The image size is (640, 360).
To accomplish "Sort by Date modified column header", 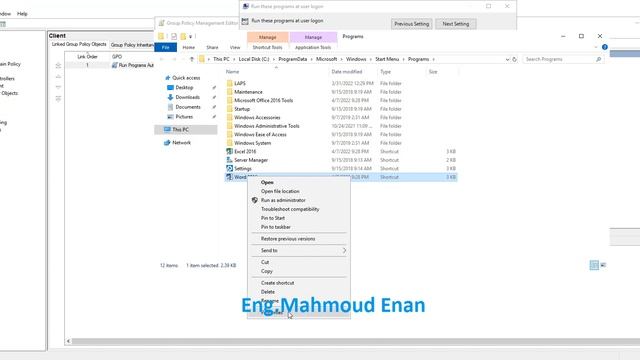I will click(x=347, y=72).
